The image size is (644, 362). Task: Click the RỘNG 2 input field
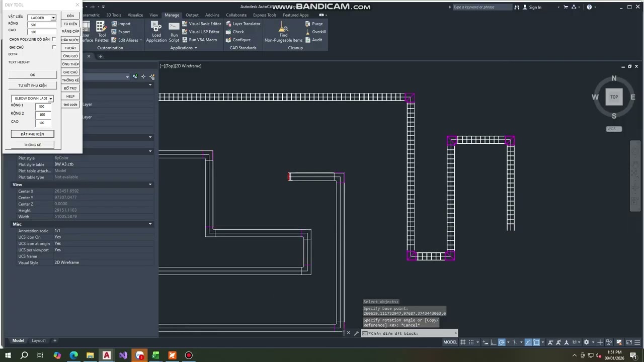pos(42,115)
